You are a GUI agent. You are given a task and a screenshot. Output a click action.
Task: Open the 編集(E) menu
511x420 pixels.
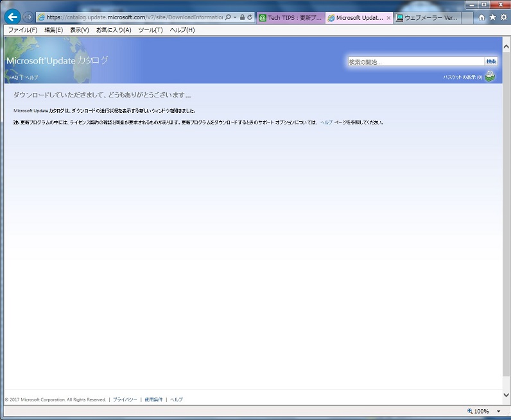tap(53, 30)
